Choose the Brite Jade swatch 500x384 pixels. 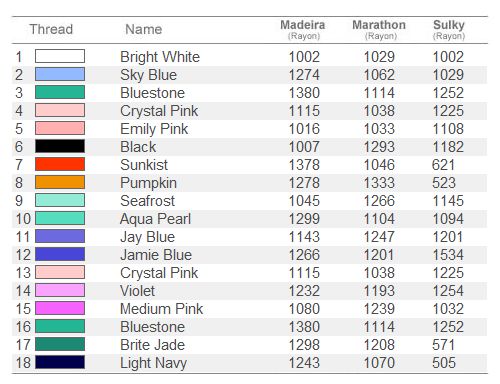click(x=60, y=344)
